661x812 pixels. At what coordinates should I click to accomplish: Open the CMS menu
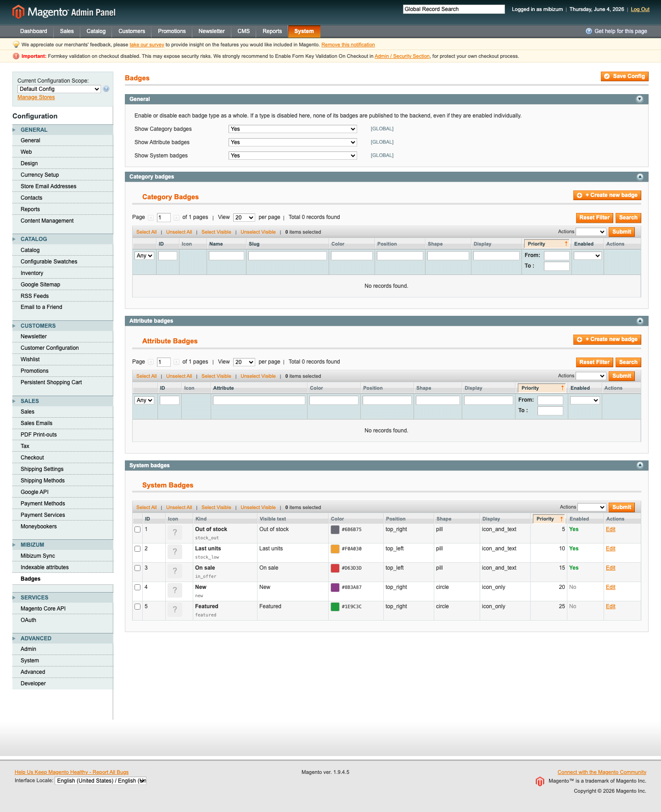pos(244,31)
